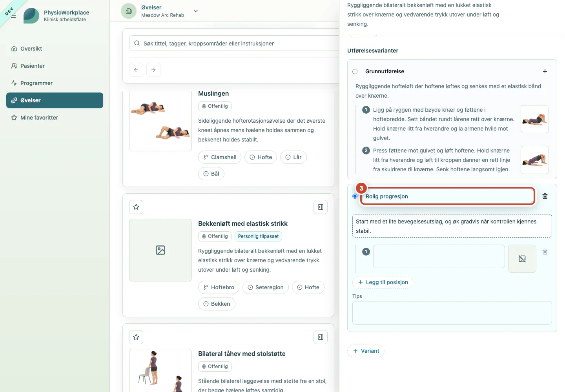The width and height of the screenshot is (565, 392).
Task: Select the Bål tag chip
Action: (211, 174)
